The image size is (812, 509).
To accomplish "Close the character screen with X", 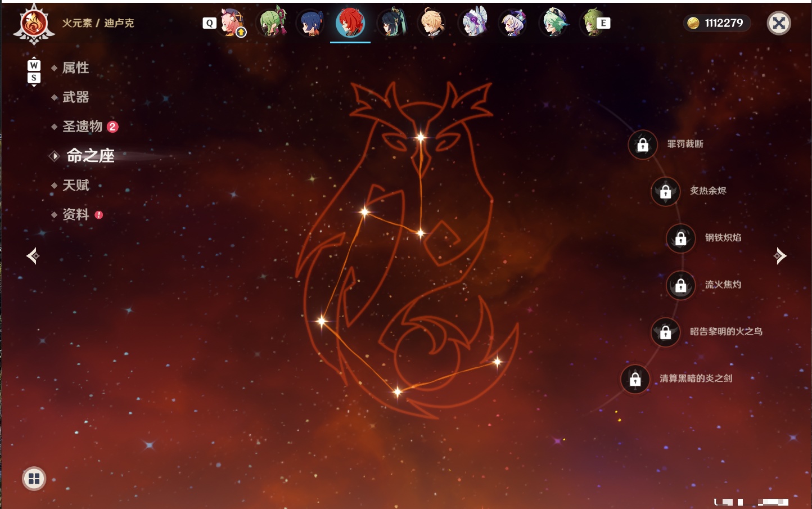I will point(779,23).
